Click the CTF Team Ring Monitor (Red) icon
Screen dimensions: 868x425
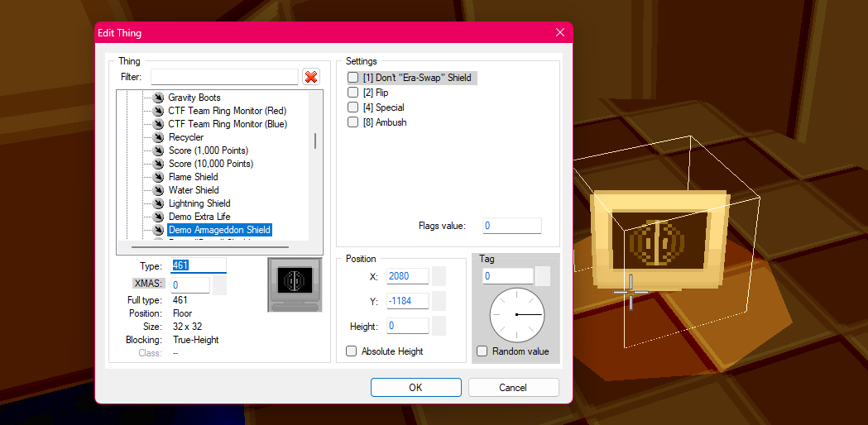click(x=159, y=111)
